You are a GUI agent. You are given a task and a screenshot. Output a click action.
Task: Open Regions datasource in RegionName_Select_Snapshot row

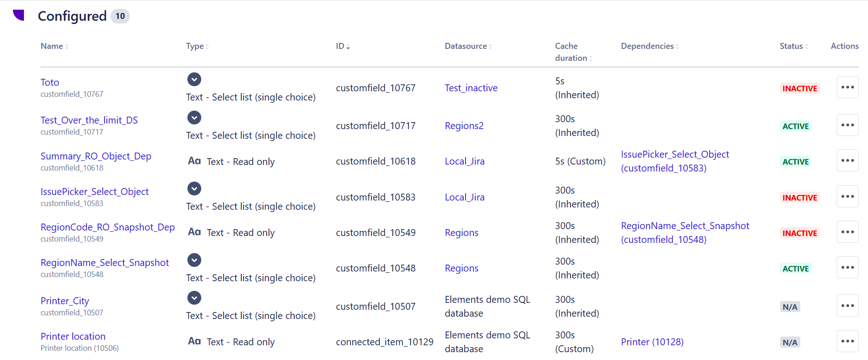(x=461, y=268)
